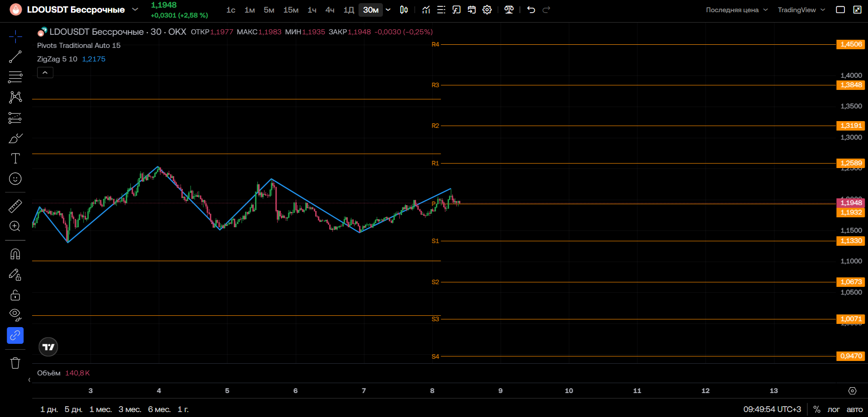Open the horizontal-lines icon beside indicators
Image resolution: width=868 pixels, height=417 pixels.
pos(441,10)
